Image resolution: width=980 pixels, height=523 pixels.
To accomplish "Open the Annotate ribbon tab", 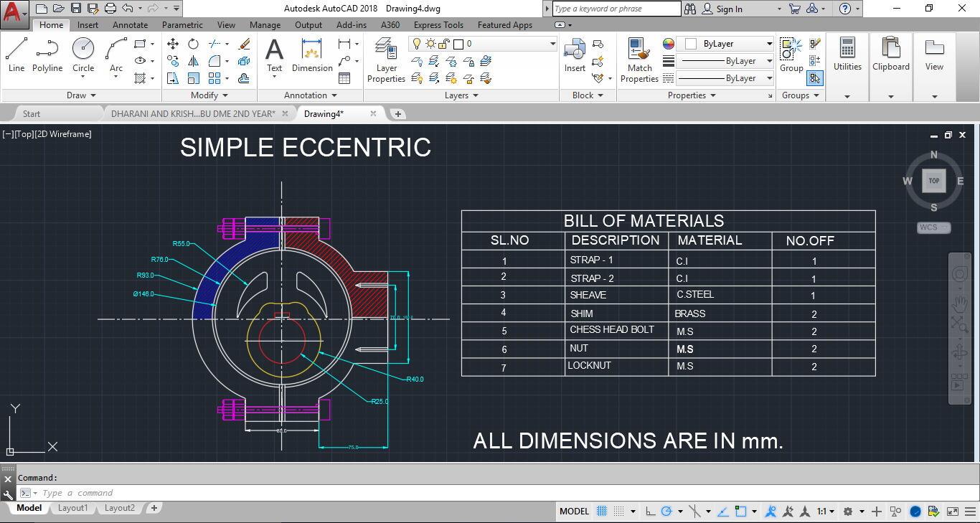I will tap(130, 25).
